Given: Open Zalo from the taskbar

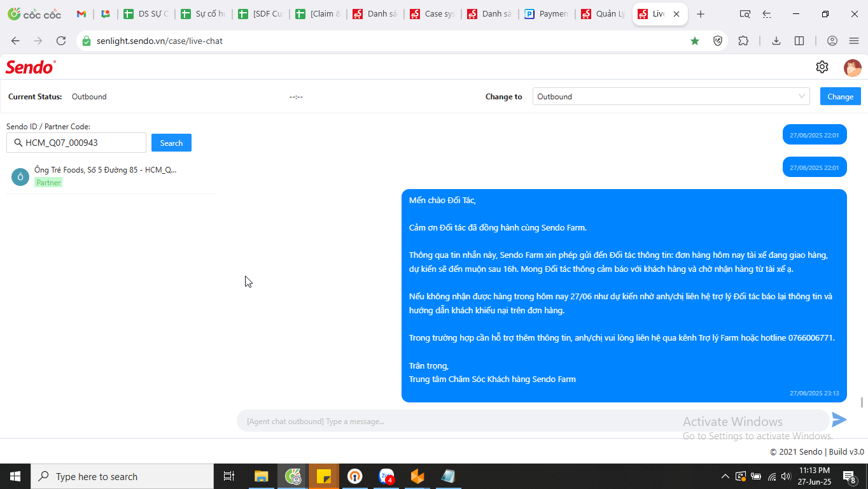Looking at the screenshot, I should pyautogui.click(x=386, y=476).
